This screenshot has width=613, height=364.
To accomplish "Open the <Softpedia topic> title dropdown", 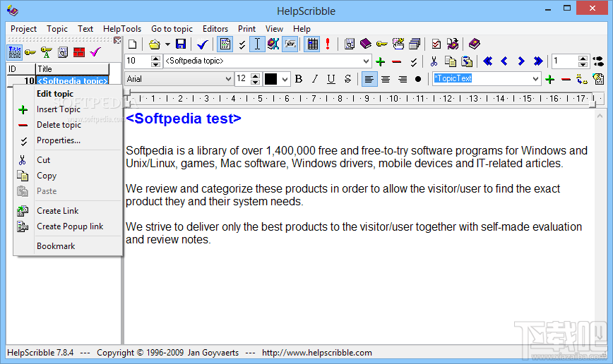I will 366,61.
